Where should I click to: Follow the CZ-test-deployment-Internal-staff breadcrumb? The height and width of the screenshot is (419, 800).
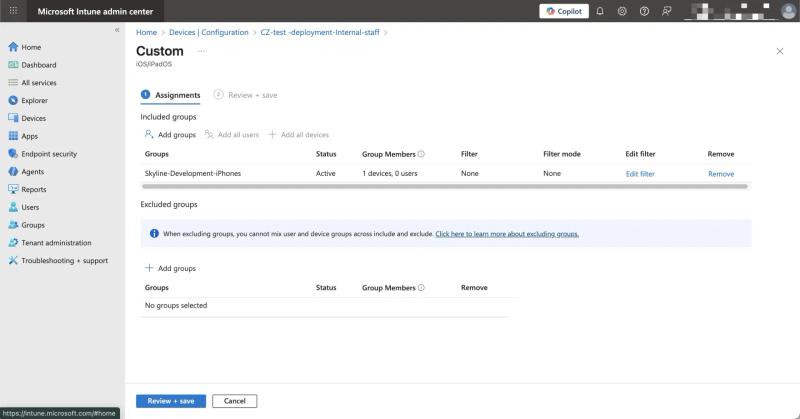click(x=320, y=32)
